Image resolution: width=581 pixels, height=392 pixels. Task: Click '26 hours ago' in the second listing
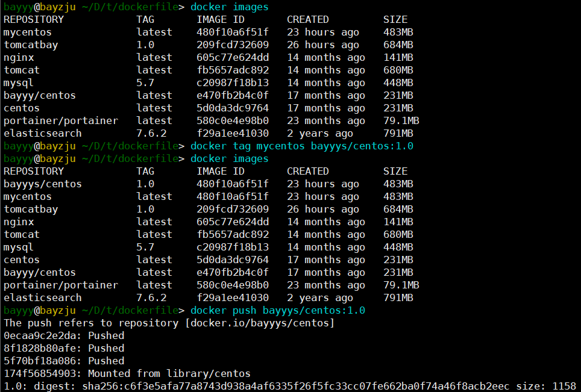(x=322, y=210)
